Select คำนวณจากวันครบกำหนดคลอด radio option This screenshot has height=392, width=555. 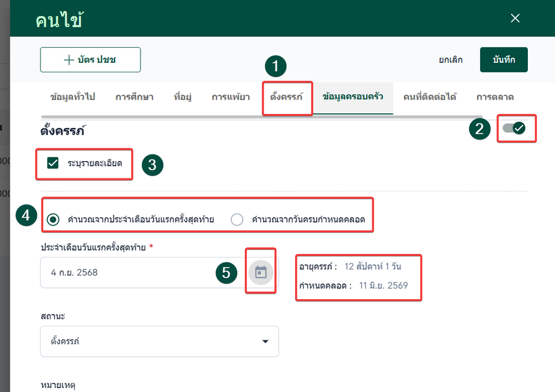(x=237, y=220)
